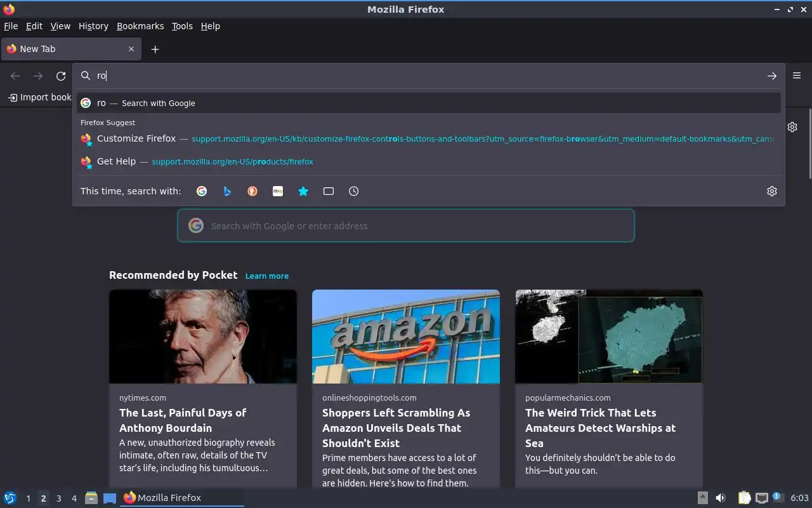Open clipboard manager tray icon

click(744, 498)
